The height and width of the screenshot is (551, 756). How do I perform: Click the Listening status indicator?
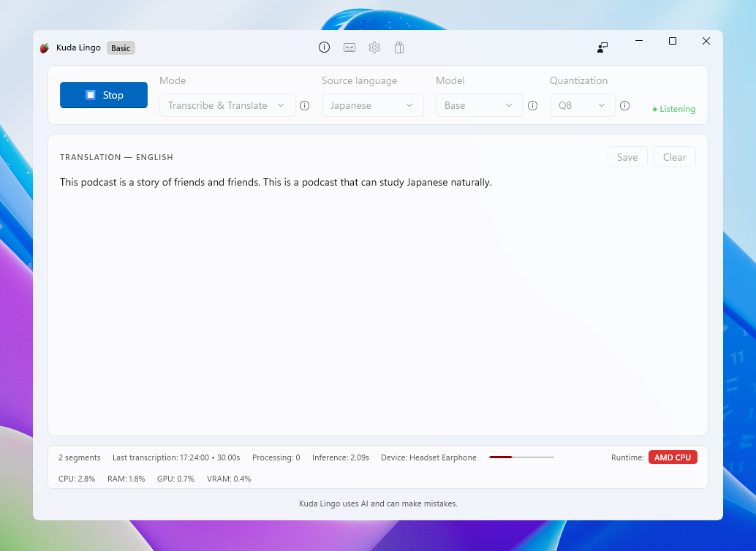pyautogui.click(x=673, y=109)
